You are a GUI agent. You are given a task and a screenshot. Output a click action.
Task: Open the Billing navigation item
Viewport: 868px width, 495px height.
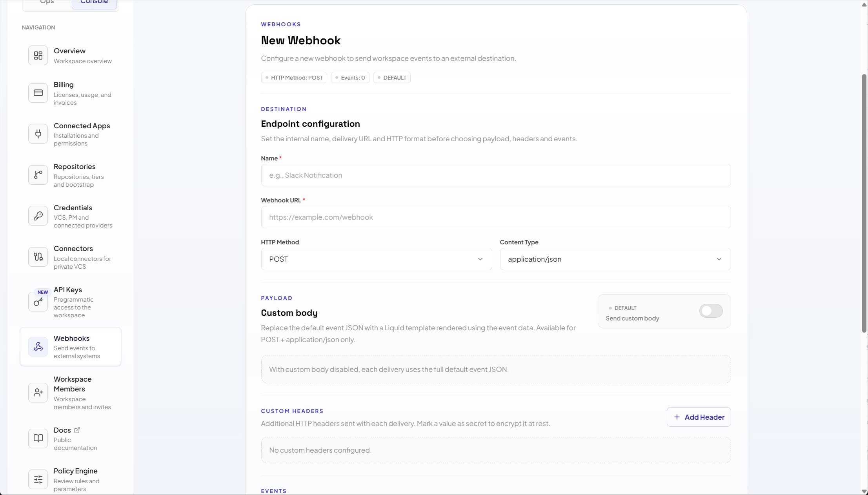click(71, 93)
